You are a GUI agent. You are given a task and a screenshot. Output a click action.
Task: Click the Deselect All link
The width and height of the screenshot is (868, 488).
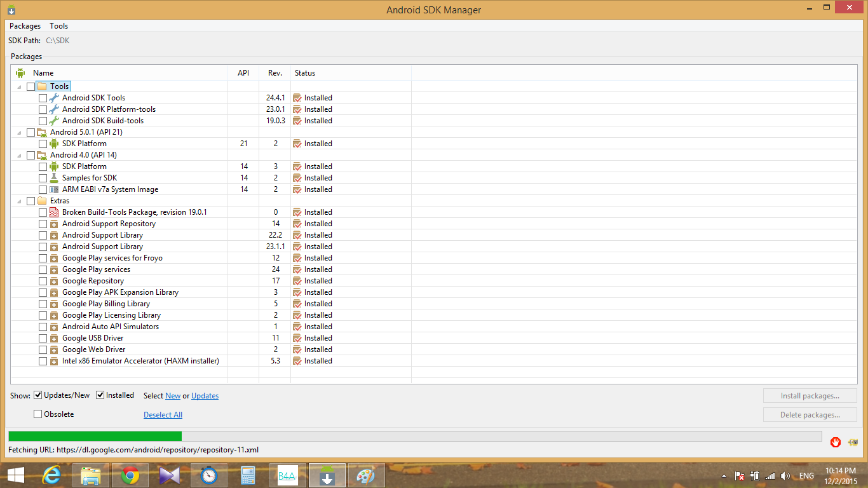(x=163, y=415)
